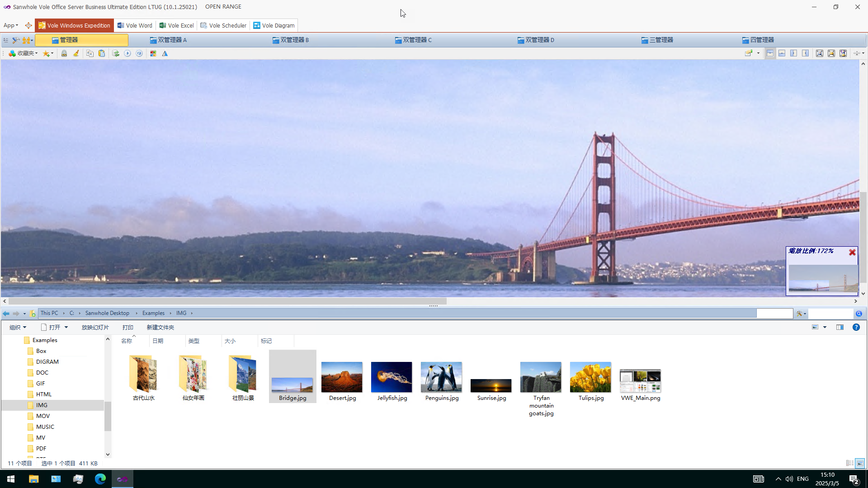
Task: Open dropdown arrow next to 打开
Action: 66,328
